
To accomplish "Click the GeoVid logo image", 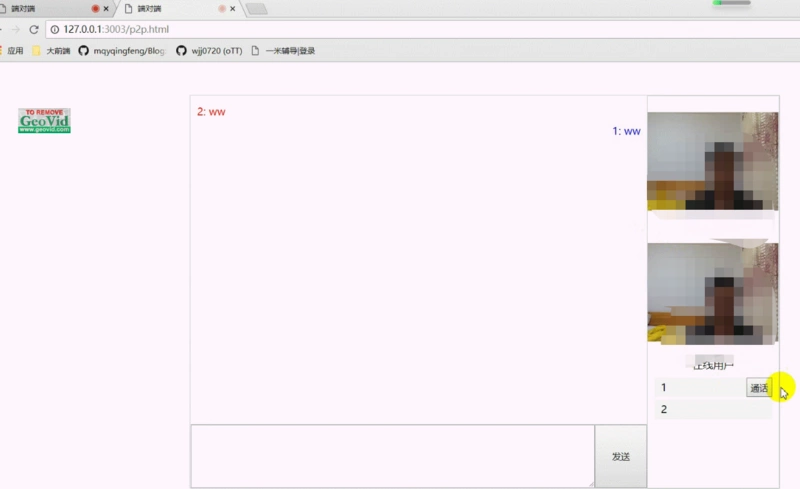I will (x=44, y=121).
